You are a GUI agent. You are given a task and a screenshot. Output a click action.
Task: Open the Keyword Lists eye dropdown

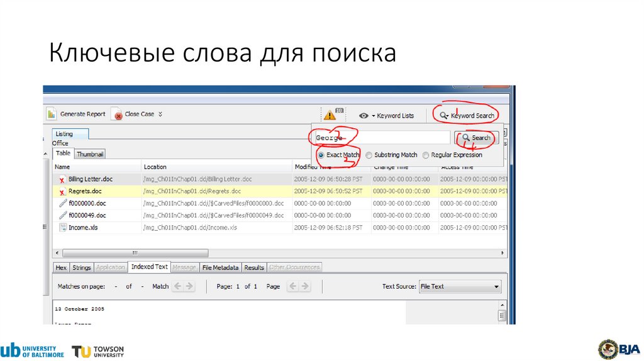[364, 116]
